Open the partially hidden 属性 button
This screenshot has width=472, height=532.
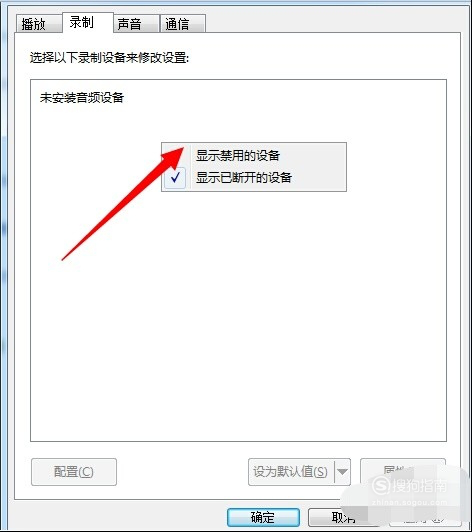[x=402, y=470]
